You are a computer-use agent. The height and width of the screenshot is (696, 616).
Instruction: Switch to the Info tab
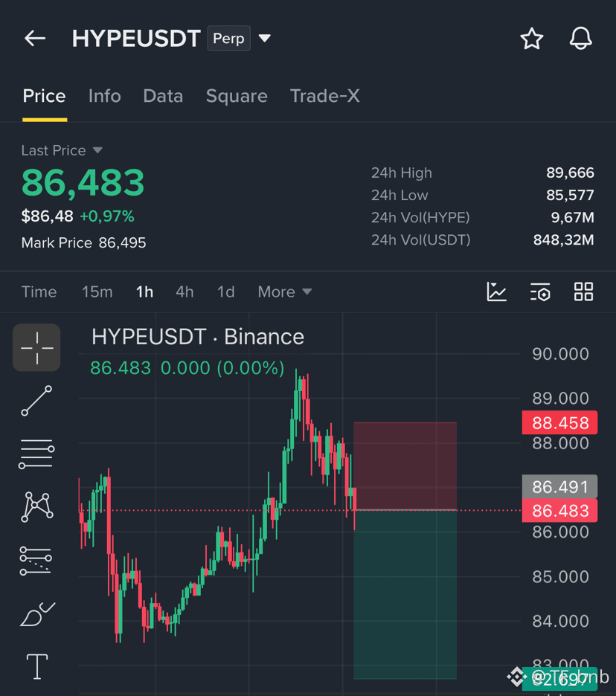104,96
